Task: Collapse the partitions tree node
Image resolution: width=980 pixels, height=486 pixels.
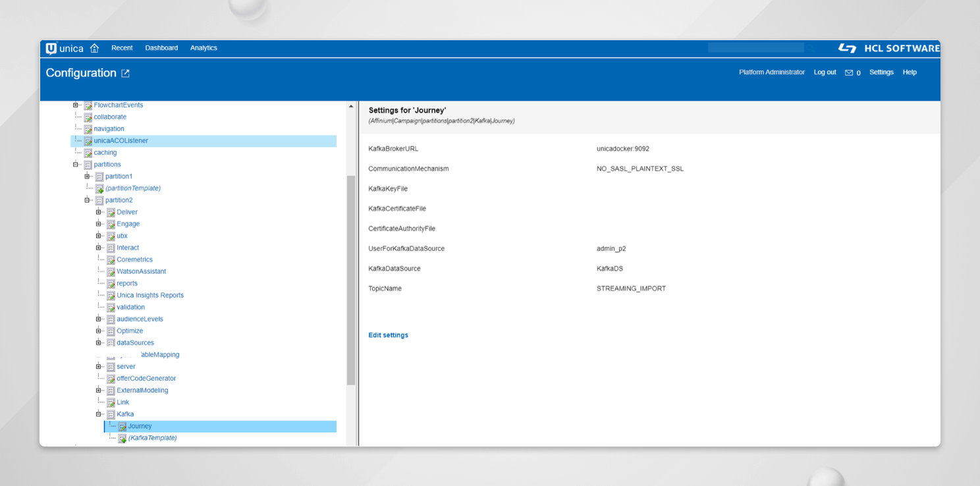Action: (76, 165)
